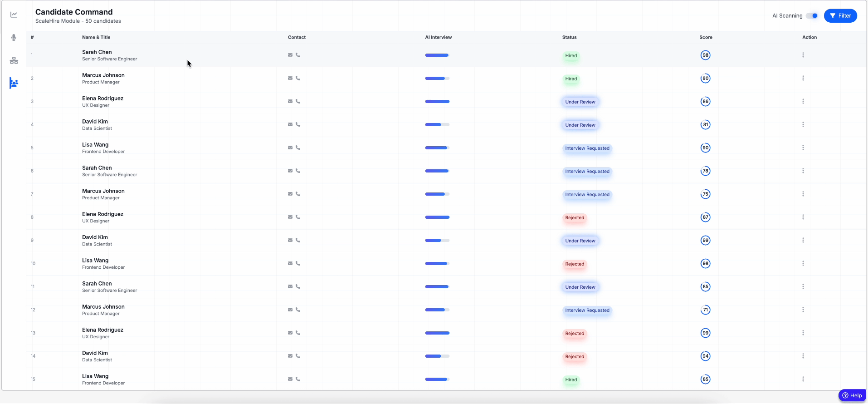Open the Filter options
The width and height of the screenshot is (868, 404).
click(840, 16)
